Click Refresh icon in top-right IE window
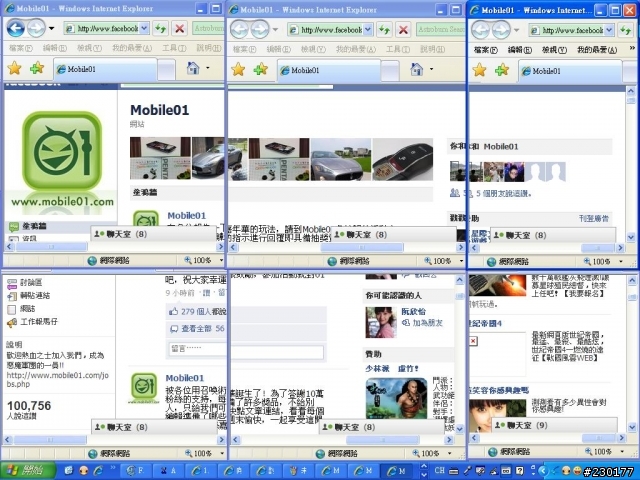The height and width of the screenshot is (480, 640). (x=626, y=30)
